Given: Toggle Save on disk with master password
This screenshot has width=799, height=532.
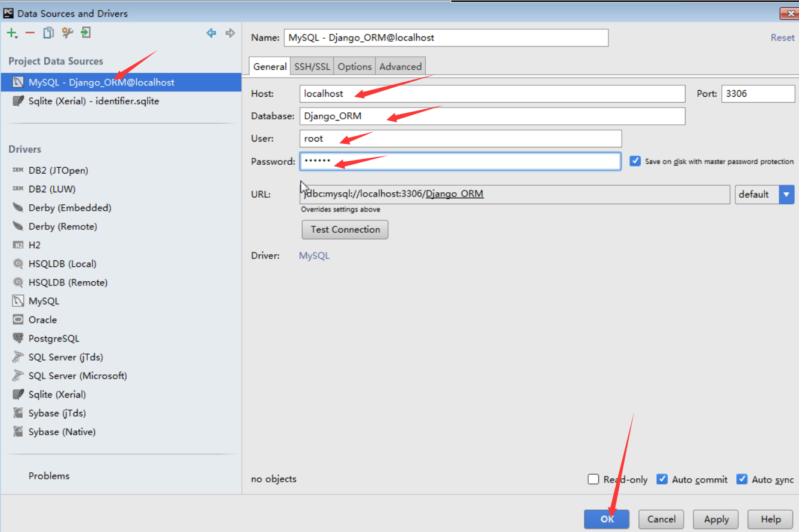Looking at the screenshot, I should [x=635, y=161].
